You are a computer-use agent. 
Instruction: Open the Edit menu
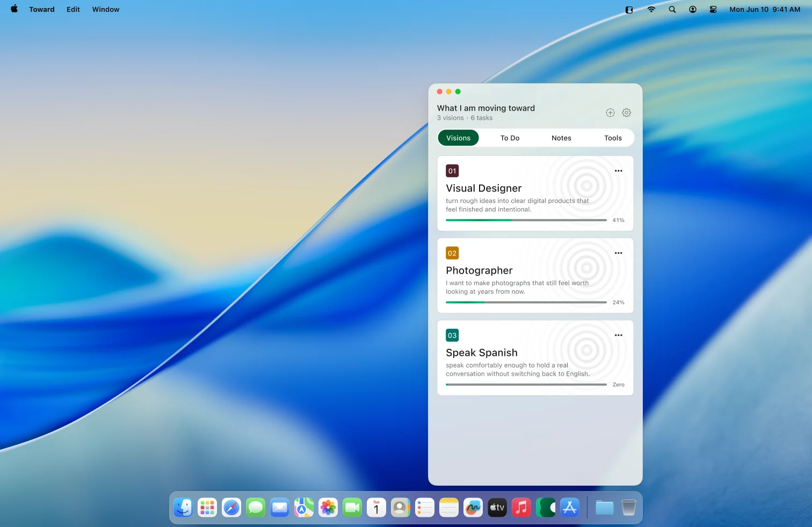point(73,9)
